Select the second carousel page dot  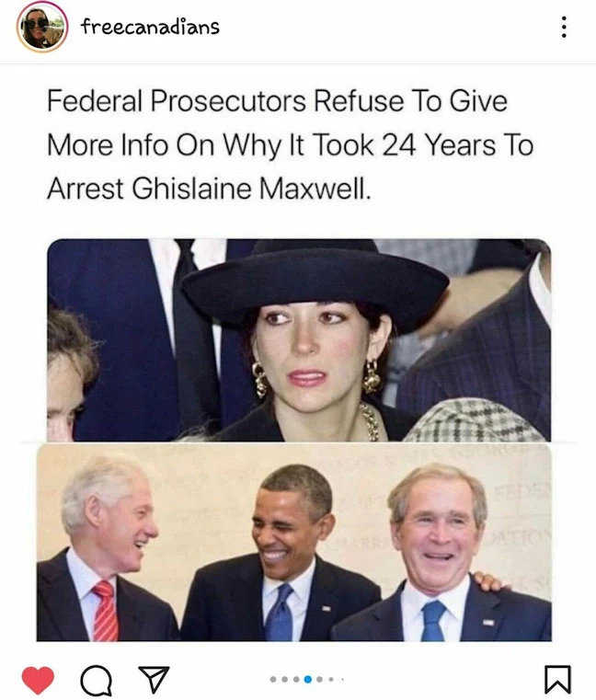pyautogui.click(x=285, y=680)
